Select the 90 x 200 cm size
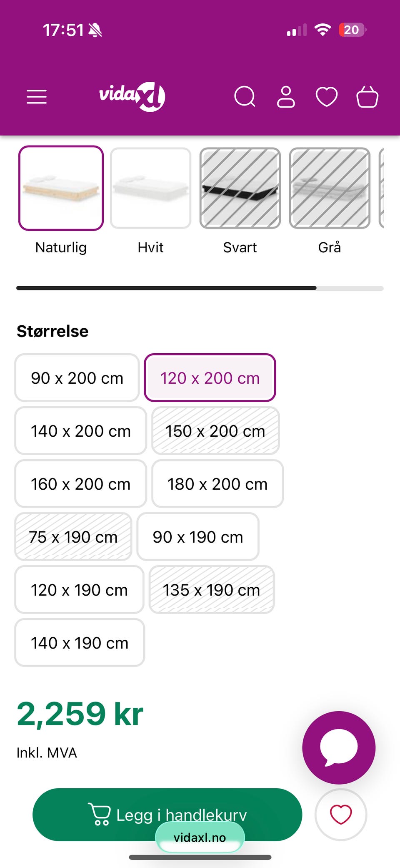 click(77, 378)
